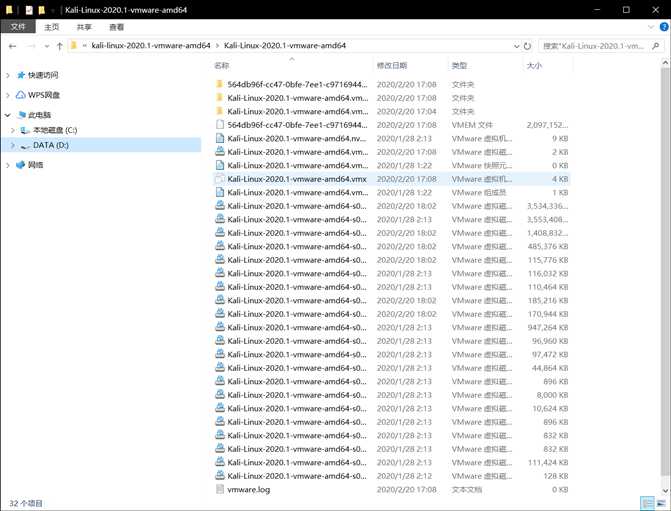Sort by the 类型 column header
The image size is (671, 511).
pos(459,65)
